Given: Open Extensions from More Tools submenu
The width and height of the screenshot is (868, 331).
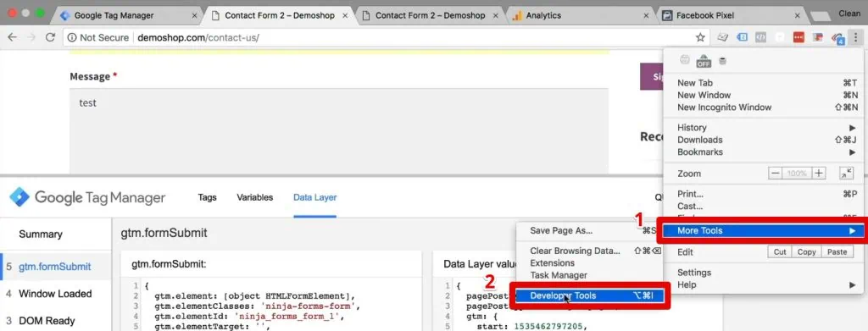Looking at the screenshot, I should [590, 263].
